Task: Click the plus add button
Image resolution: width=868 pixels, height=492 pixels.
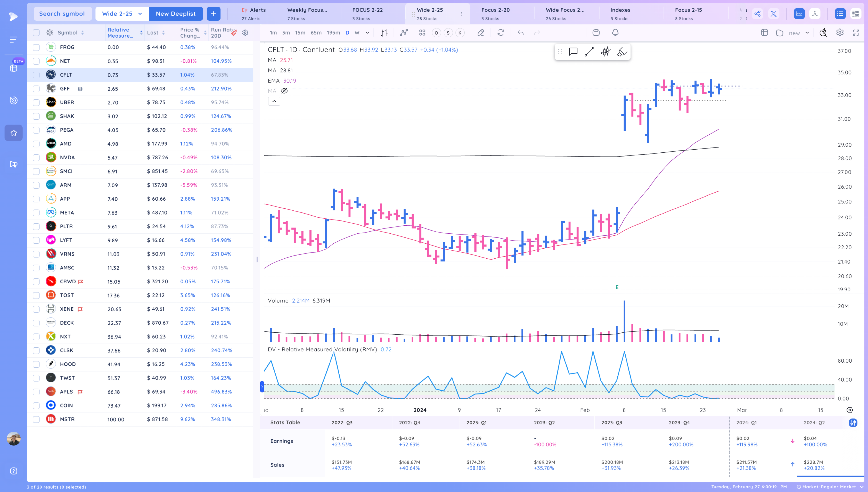Action: [x=213, y=14]
